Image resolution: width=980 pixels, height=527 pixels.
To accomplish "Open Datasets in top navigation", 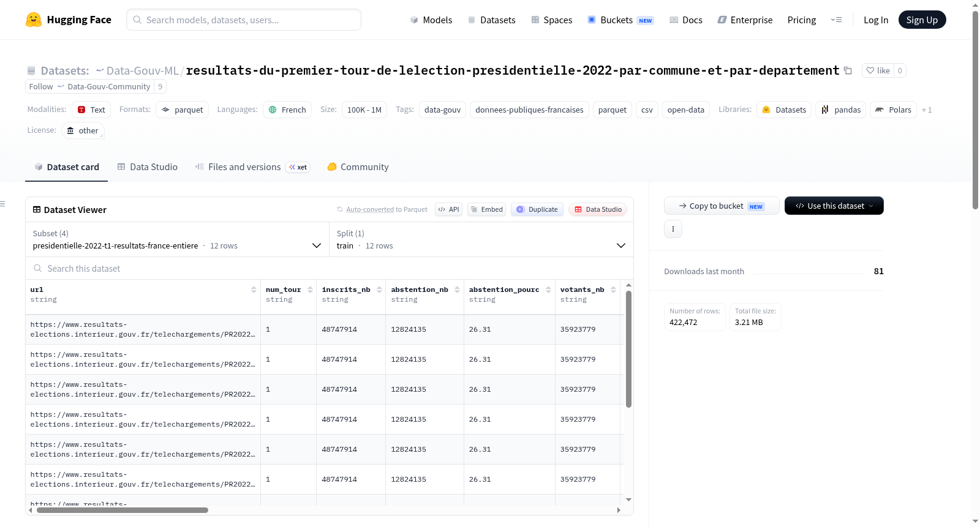I will [x=491, y=20].
